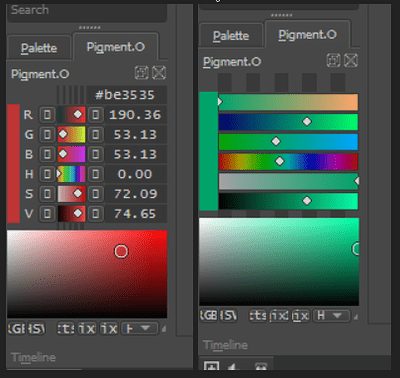
Task: Open the H mode dropdown below green square
Action: 332,315
